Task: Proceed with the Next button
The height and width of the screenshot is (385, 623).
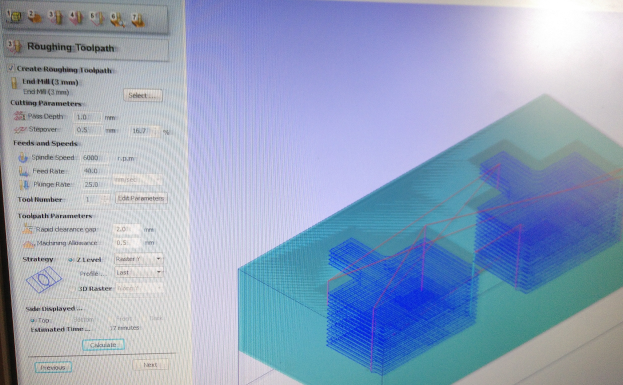Action: 150,365
